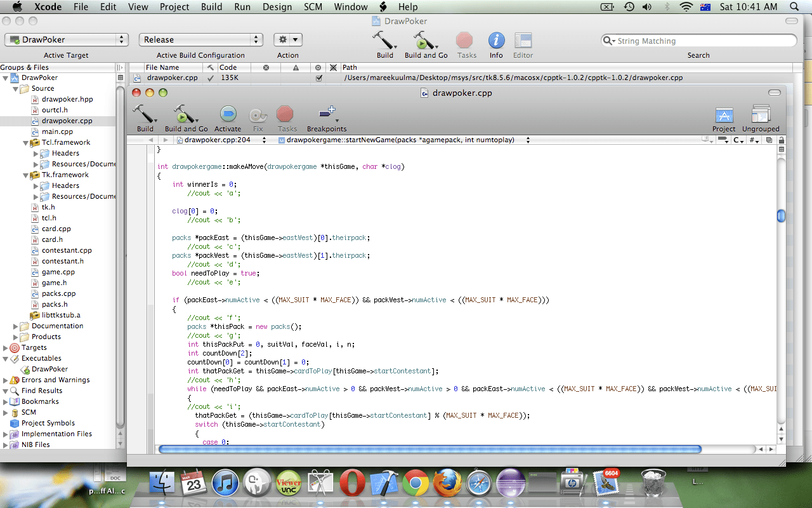Click the Project icon in editor toolbar

click(x=724, y=115)
